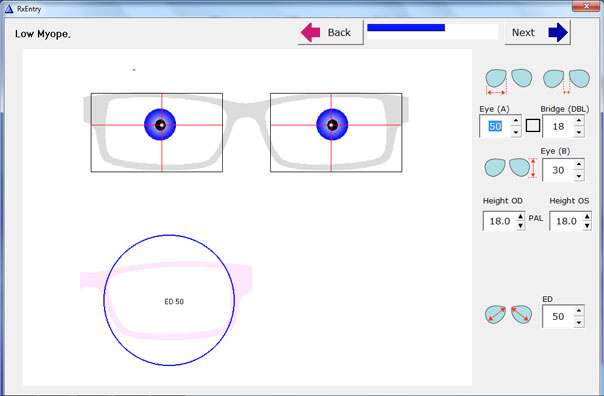This screenshot has height=396, width=604.
Task: Click the ED diagonal diagram icon
Action: [x=508, y=315]
